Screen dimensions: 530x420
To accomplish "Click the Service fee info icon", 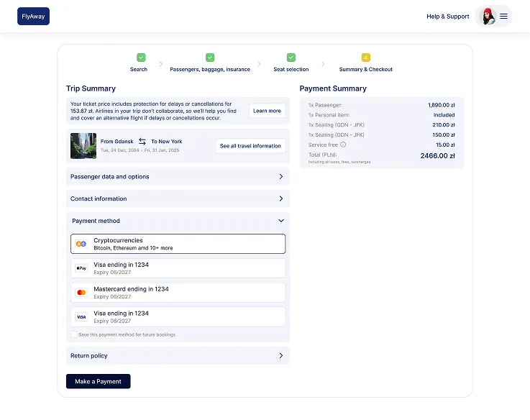I will pyautogui.click(x=343, y=145).
